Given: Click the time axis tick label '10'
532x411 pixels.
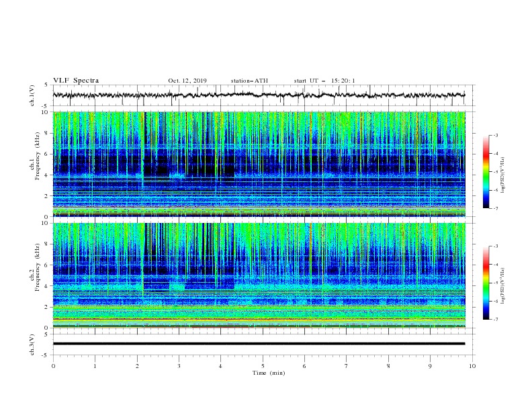Looking at the screenshot, I should (x=472, y=366).
